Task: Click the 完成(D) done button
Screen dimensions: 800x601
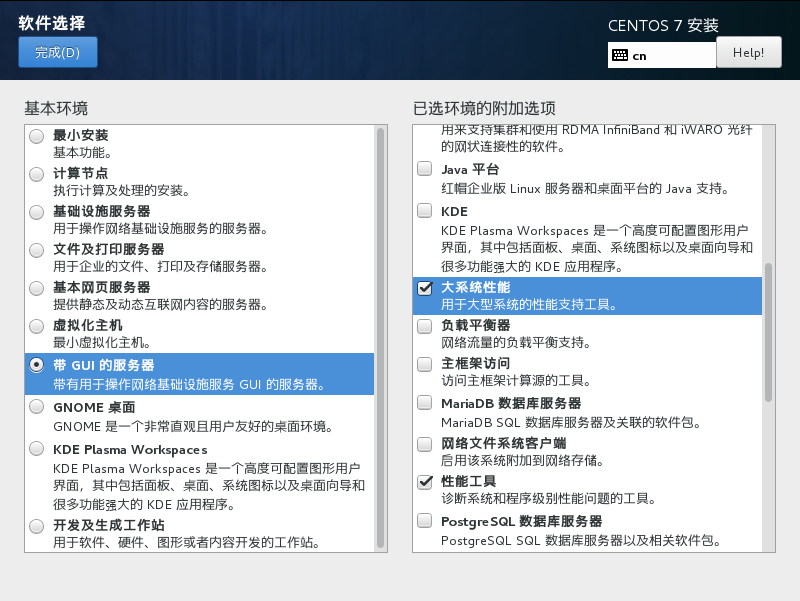Action: pyautogui.click(x=58, y=52)
